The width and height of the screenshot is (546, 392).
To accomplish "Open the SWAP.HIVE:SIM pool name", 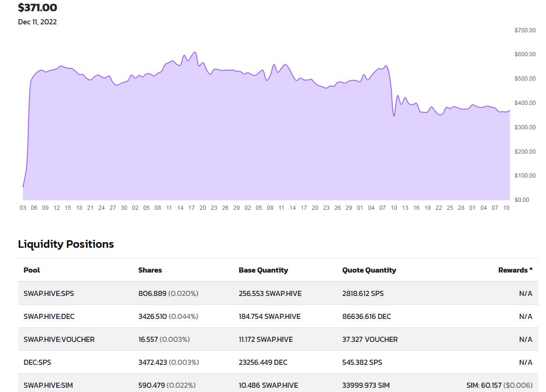I will click(x=48, y=385).
